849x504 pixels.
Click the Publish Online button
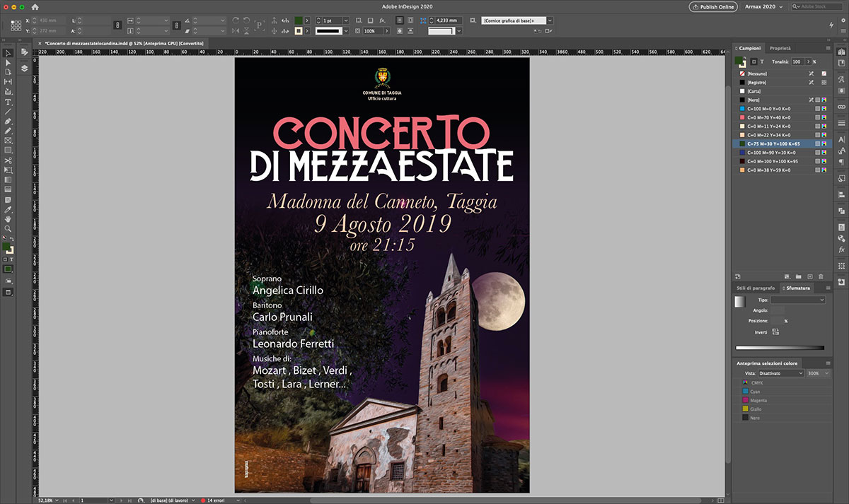(714, 6)
